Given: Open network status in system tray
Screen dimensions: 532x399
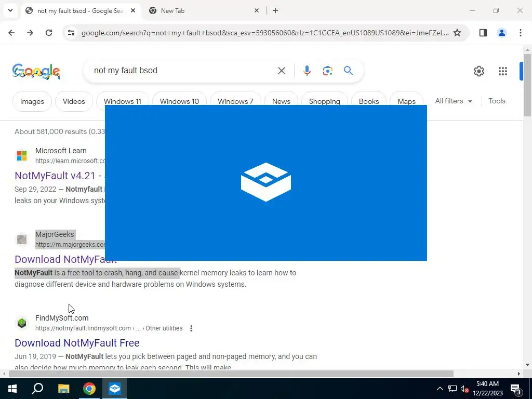Looking at the screenshot, I should point(453,389).
